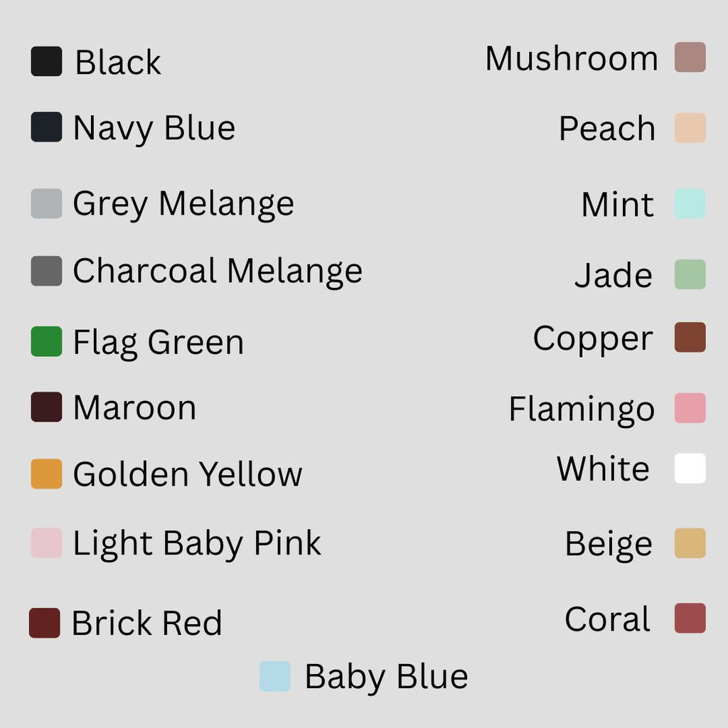This screenshot has height=728, width=728.
Task: Choose the Peach color square
Action: pyautogui.click(x=690, y=128)
